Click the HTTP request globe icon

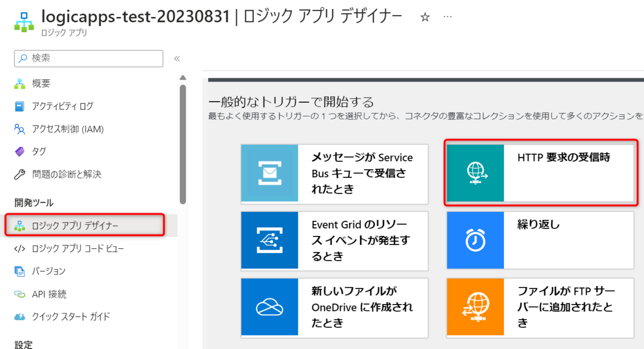[x=475, y=172]
